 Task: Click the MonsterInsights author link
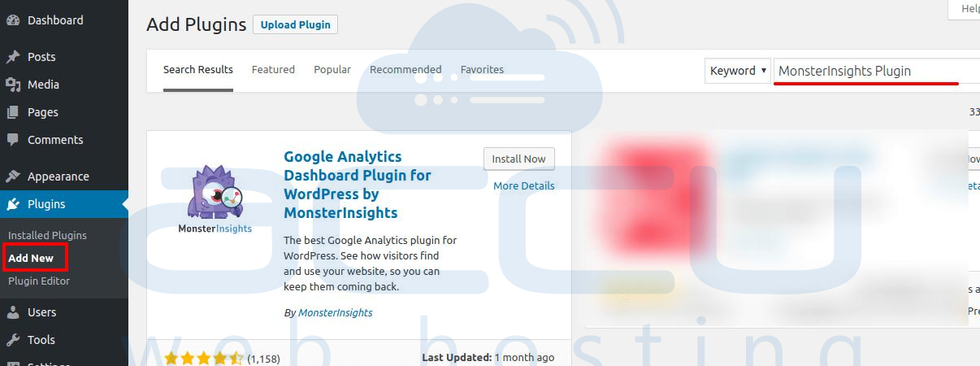tap(336, 312)
